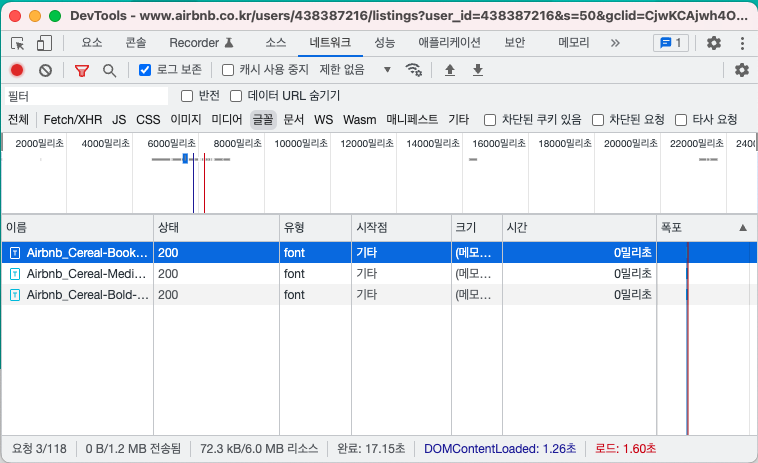Sort by 상태 column header
Image resolution: width=758 pixels, height=463 pixels.
pos(216,228)
